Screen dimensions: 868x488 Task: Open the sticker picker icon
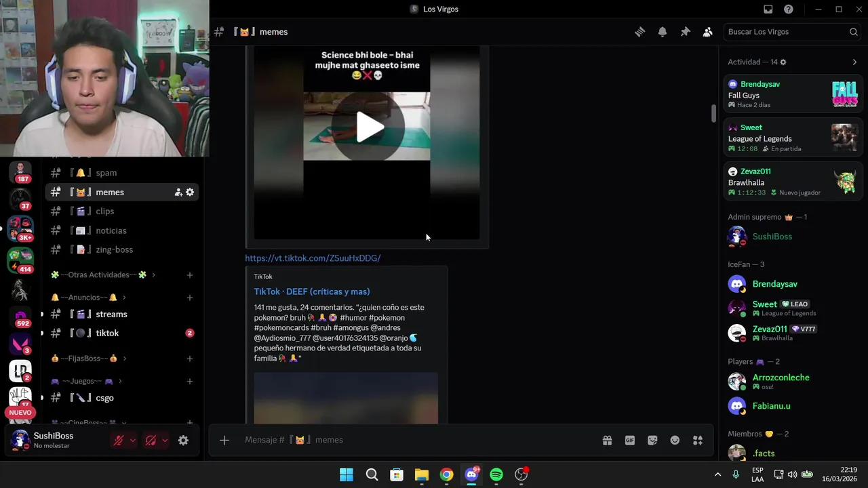pos(652,440)
